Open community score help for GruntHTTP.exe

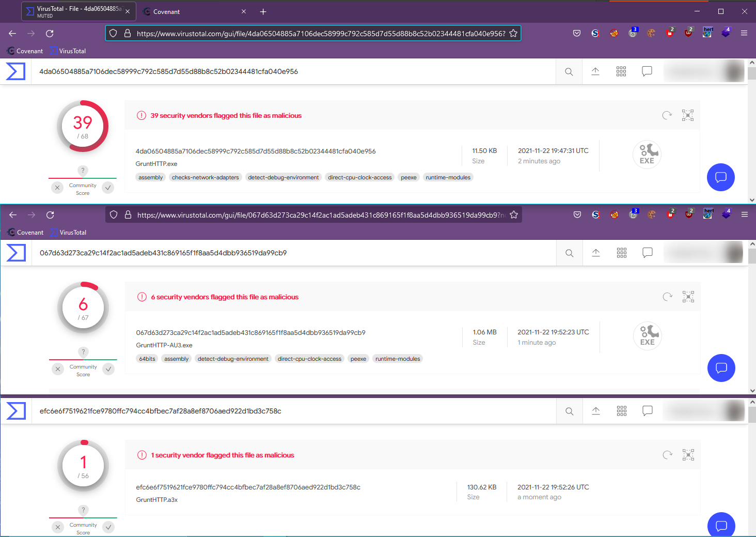(83, 170)
